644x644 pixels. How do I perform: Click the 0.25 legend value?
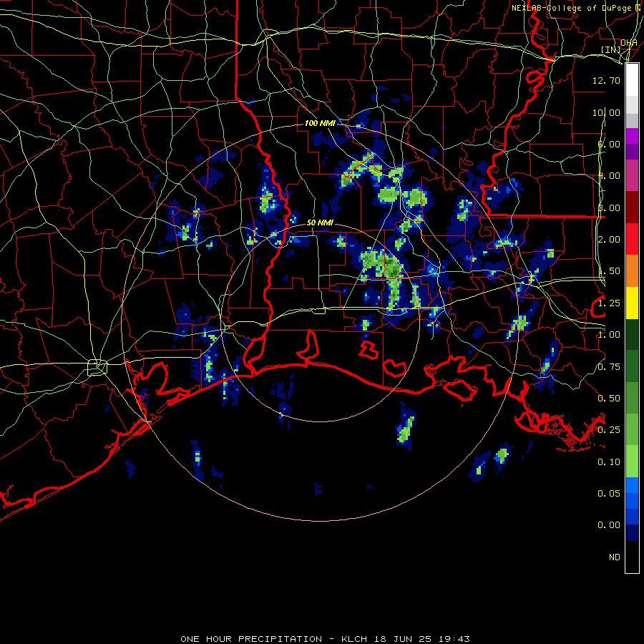[609, 430]
